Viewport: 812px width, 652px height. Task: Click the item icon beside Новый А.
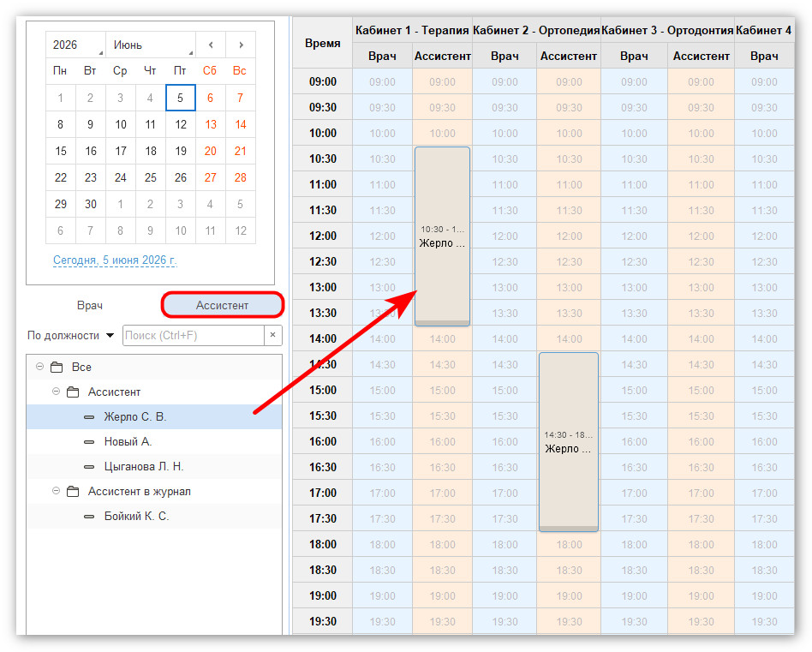coord(89,442)
